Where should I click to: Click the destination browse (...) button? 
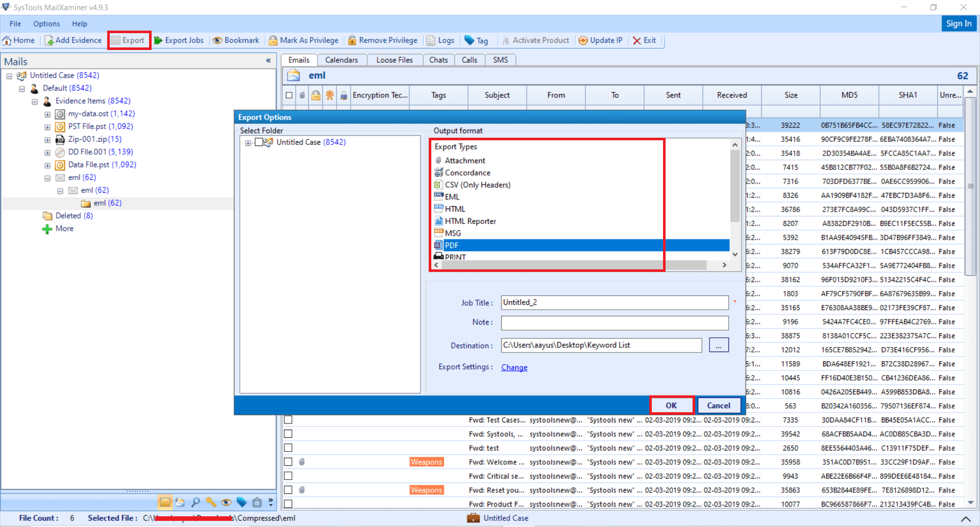(x=719, y=345)
